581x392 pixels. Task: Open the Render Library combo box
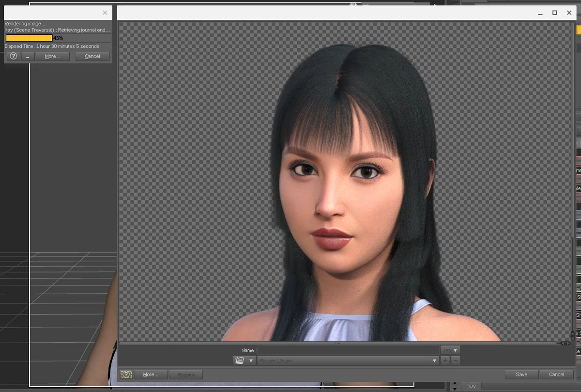[x=348, y=361]
